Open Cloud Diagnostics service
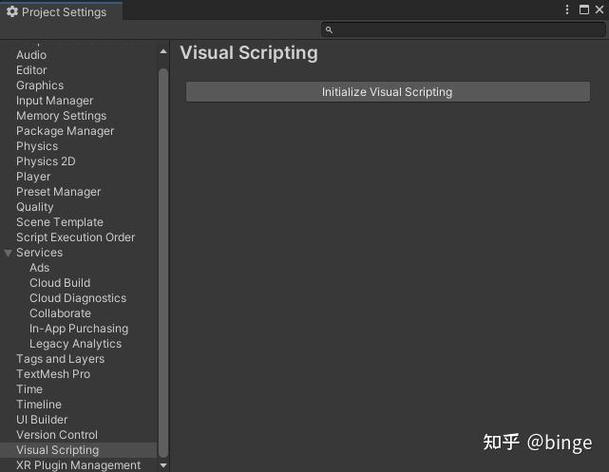The image size is (609, 472). (78, 298)
